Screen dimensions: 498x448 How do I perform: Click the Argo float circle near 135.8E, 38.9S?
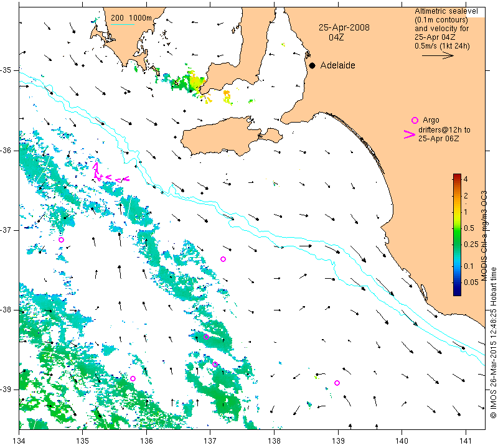133,378
